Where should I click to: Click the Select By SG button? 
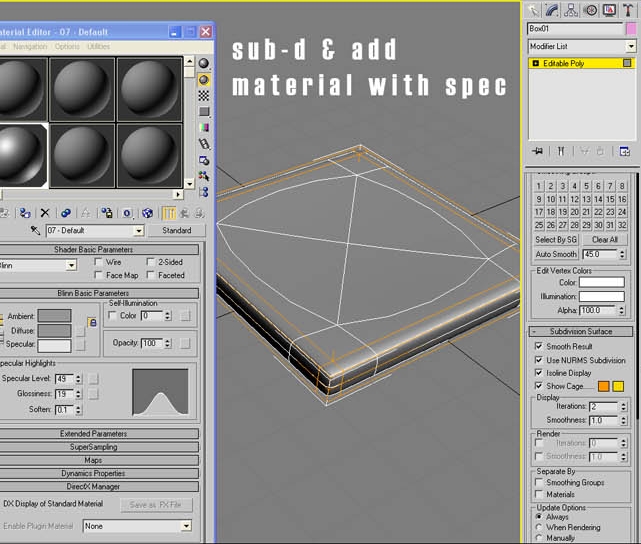[x=556, y=240]
